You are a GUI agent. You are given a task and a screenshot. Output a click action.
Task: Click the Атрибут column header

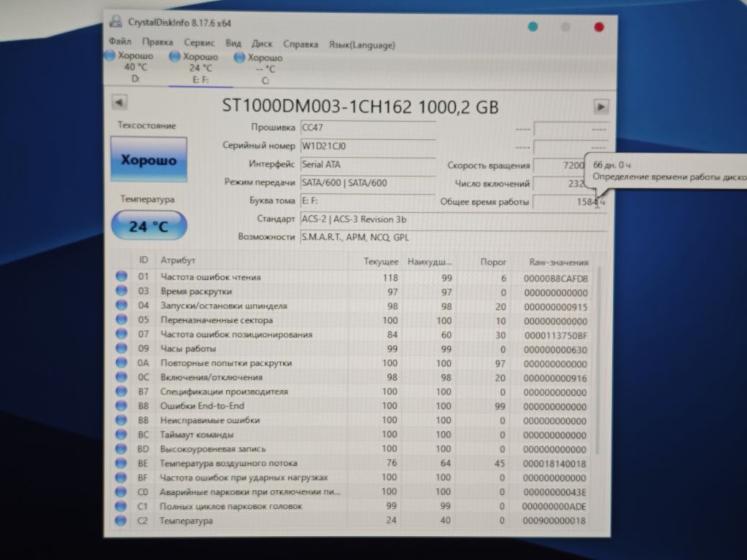tap(178, 260)
